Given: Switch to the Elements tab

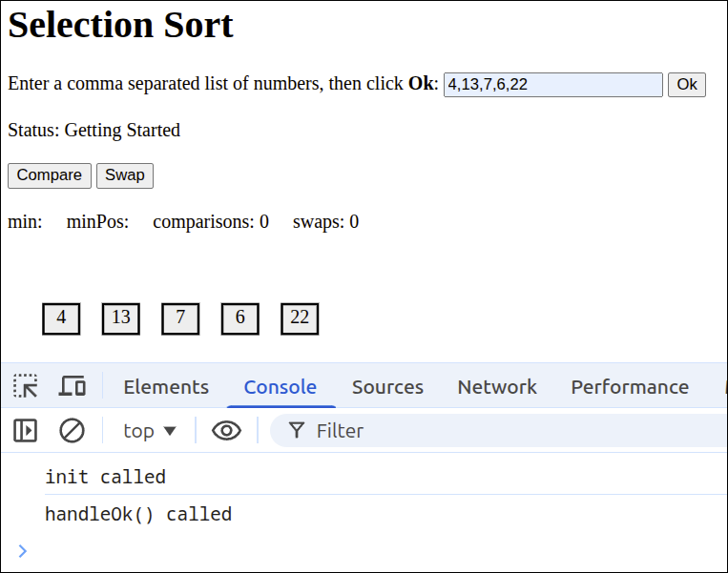Looking at the screenshot, I should (166, 387).
